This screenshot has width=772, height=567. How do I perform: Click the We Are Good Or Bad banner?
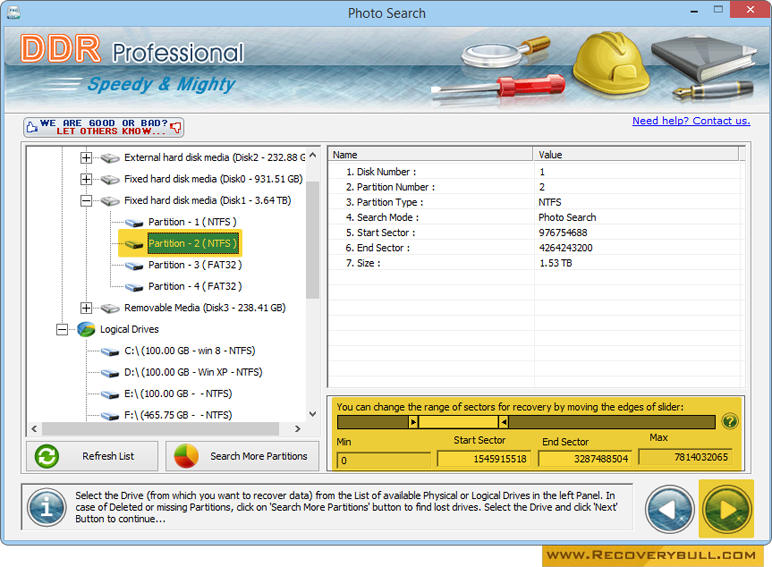(x=103, y=127)
